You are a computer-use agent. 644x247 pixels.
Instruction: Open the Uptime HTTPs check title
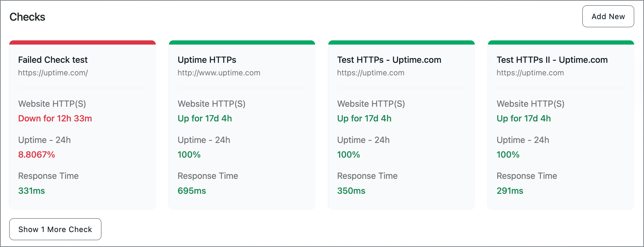(x=207, y=60)
